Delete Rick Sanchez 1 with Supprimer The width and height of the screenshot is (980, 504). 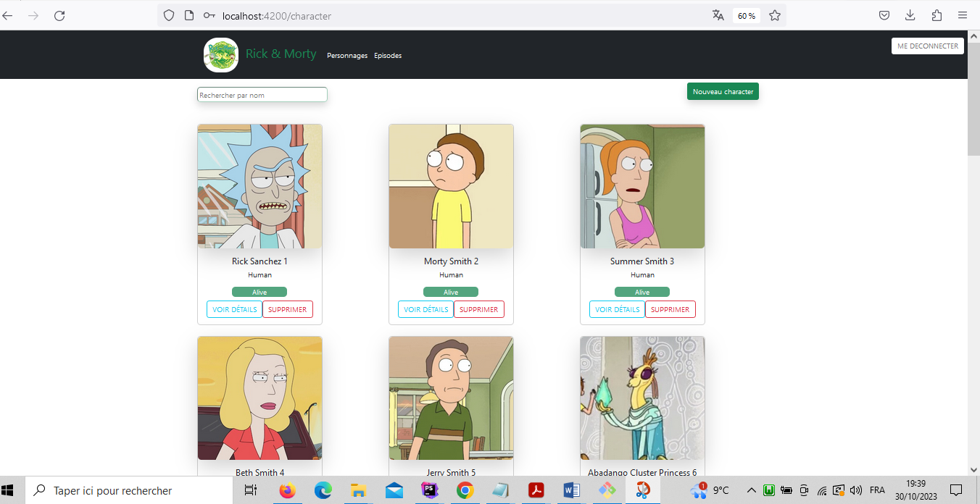tap(288, 309)
